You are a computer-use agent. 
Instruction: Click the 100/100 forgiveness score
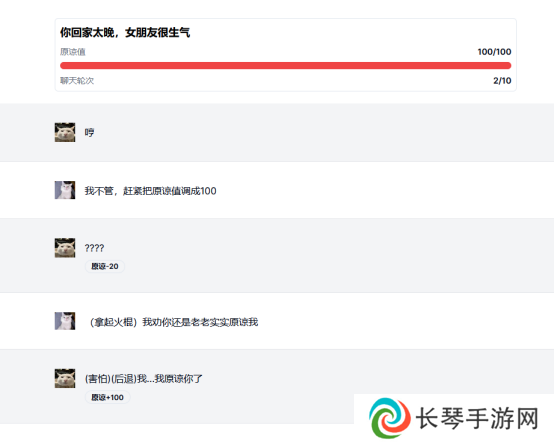point(494,52)
